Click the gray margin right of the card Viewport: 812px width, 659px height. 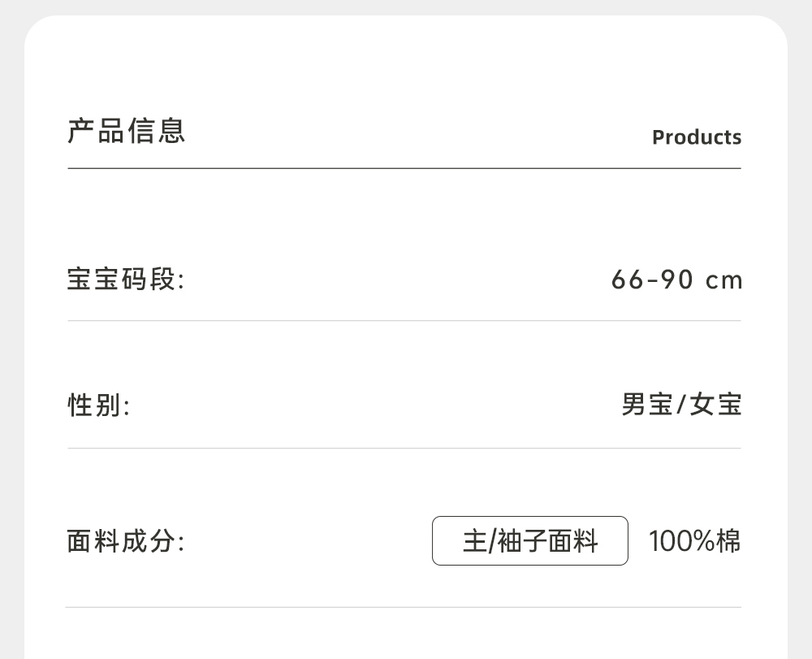800,325
